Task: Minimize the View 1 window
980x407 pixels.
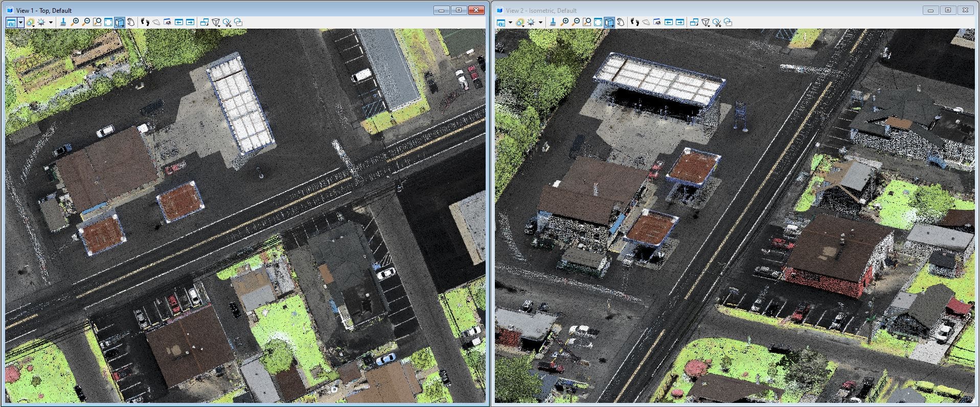Action: [x=442, y=10]
